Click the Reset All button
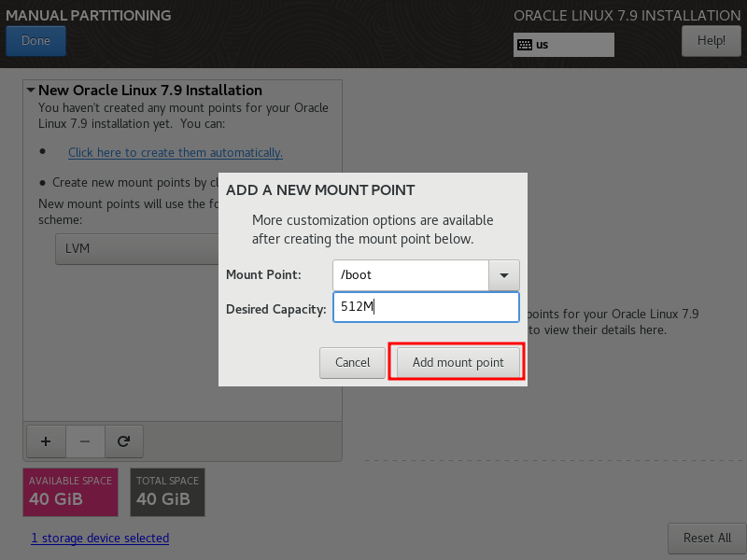 click(707, 539)
